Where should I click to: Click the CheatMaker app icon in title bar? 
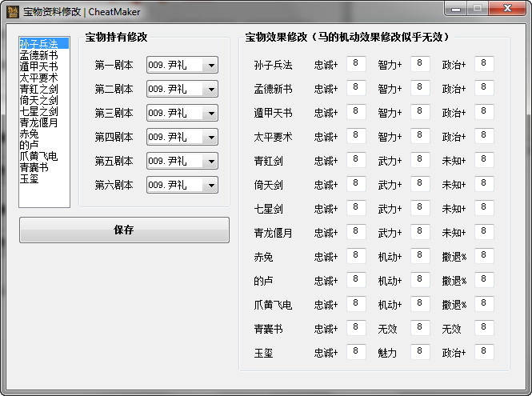coord(13,10)
